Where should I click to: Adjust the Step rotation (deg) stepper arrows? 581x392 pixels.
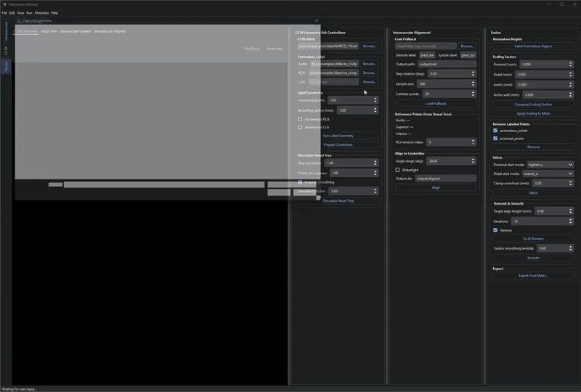coord(474,74)
